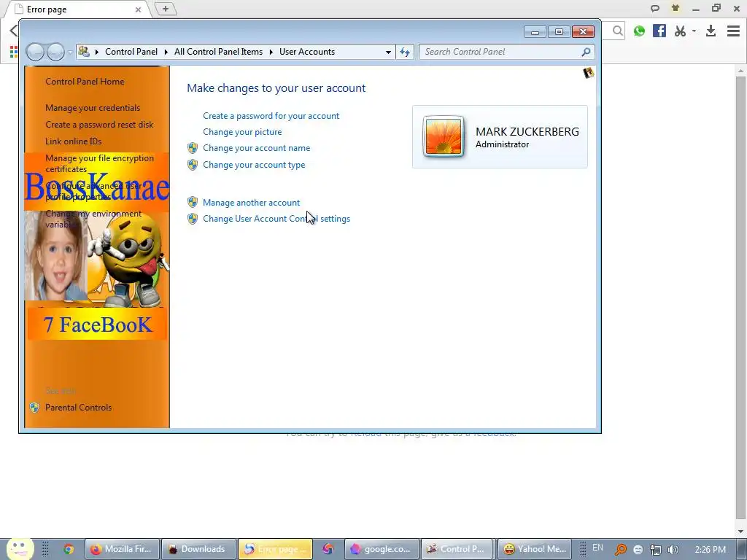This screenshot has width=747, height=560.
Task: Click the network icon in system tray
Action: pyautogui.click(x=656, y=550)
